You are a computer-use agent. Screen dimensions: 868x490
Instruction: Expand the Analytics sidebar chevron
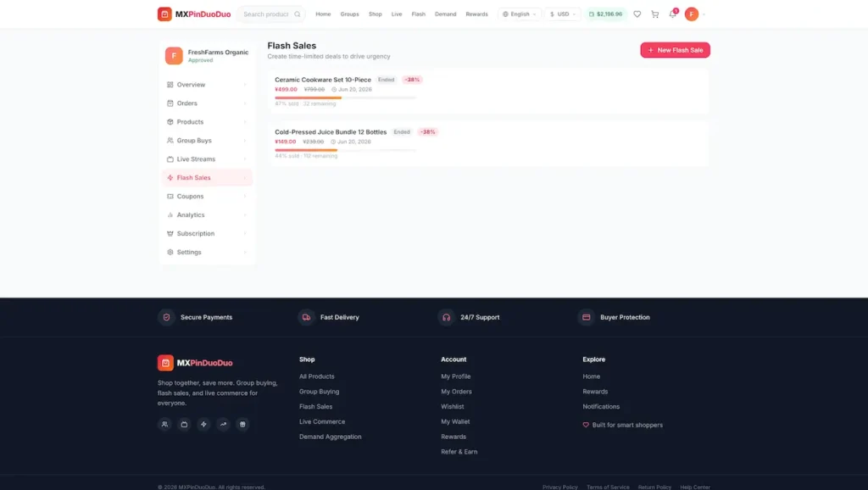[x=245, y=214]
